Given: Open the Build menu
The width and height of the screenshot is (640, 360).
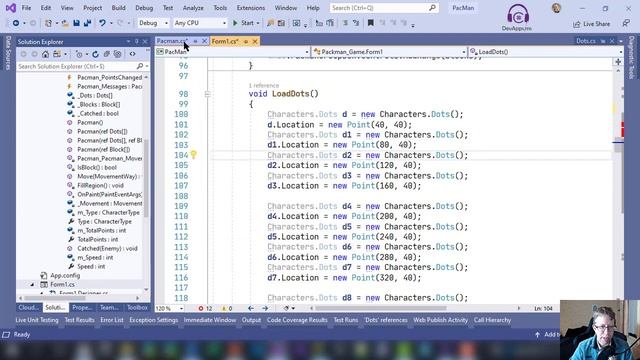Looking at the screenshot, I should point(118,8).
